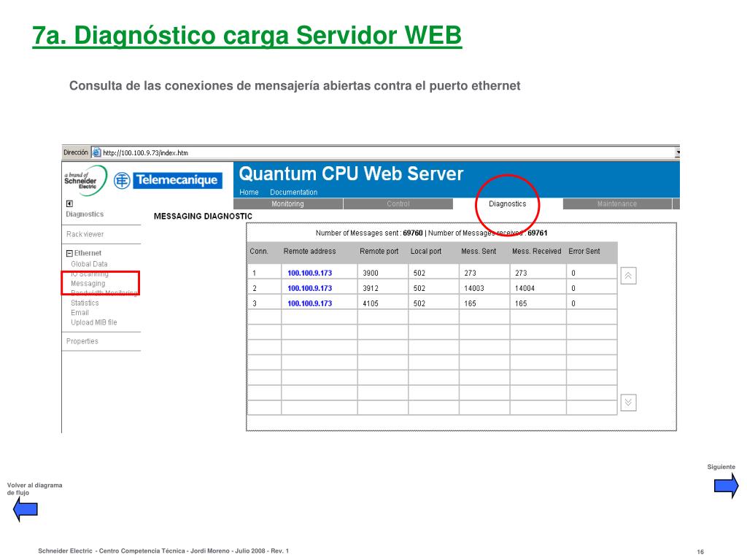Viewport: 747px width, 560px height.
Task: Switch to the Control tab
Action: [x=398, y=204]
